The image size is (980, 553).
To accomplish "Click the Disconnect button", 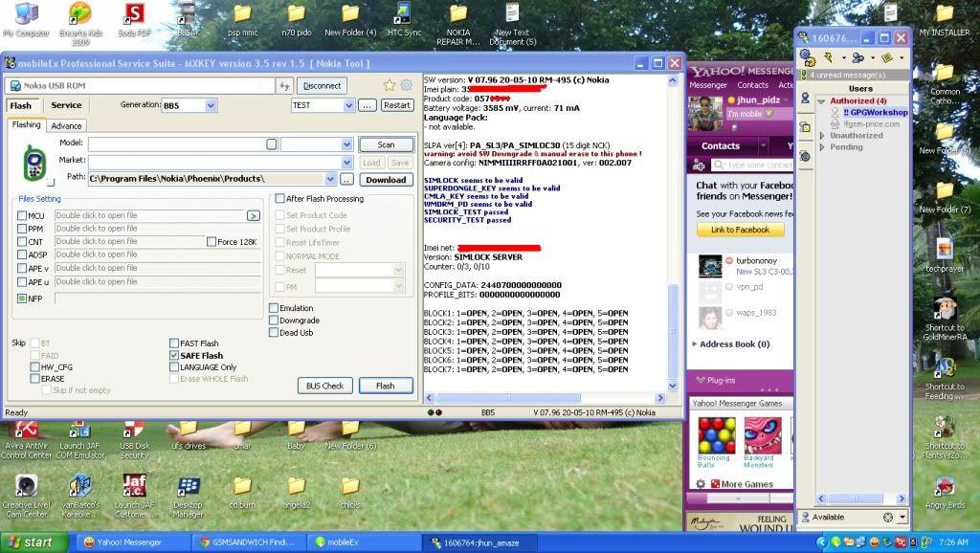I will (322, 85).
